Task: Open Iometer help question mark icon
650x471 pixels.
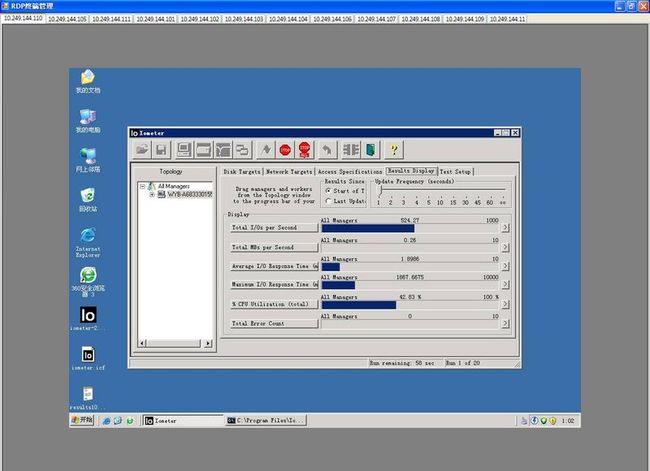Action: click(394, 150)
